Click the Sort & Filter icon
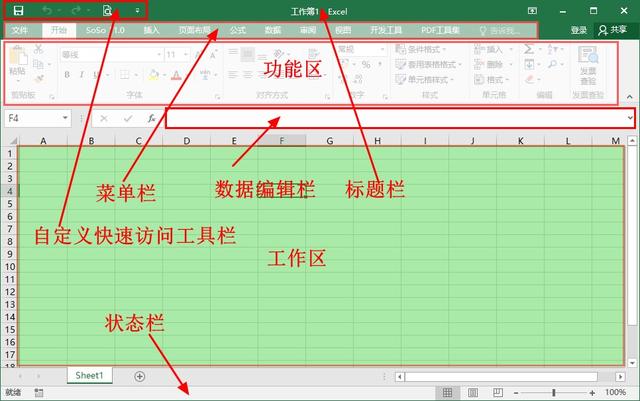Image resolution: width=640 pixels, height=401 pixels. [552, 49]
